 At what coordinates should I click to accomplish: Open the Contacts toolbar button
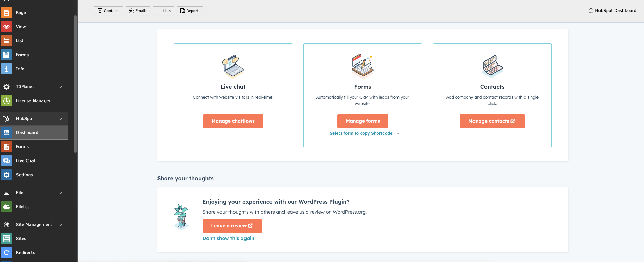click(109, 11)
